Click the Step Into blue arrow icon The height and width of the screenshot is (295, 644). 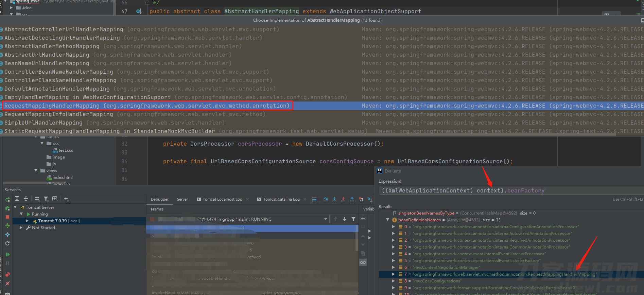click(x=334, y=199)
